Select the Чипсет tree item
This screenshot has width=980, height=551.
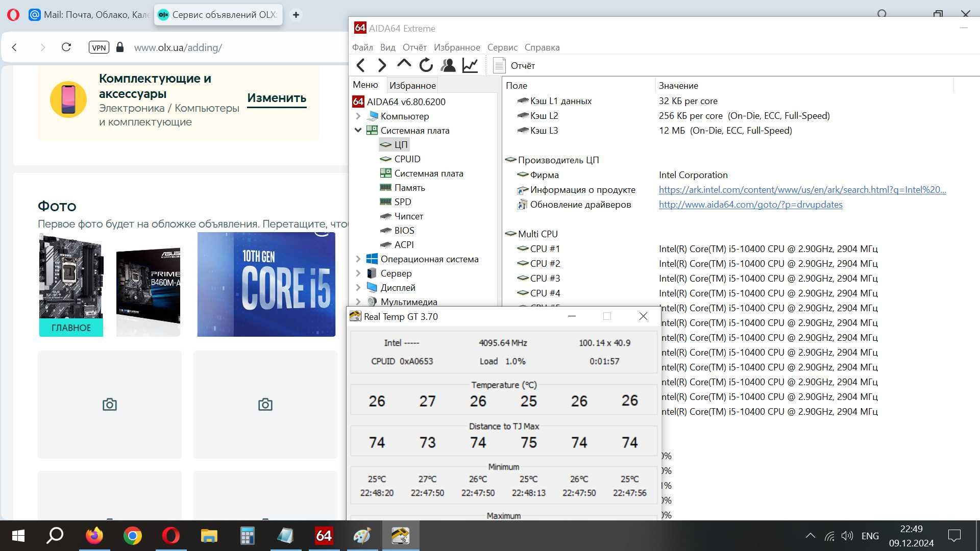402,216
